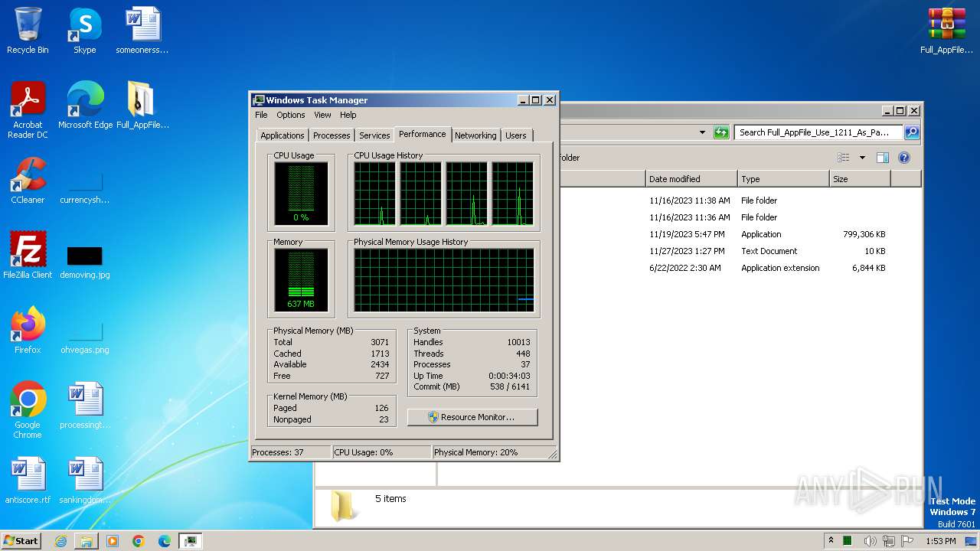Open Google Chrome desktop shortcut

28,410
